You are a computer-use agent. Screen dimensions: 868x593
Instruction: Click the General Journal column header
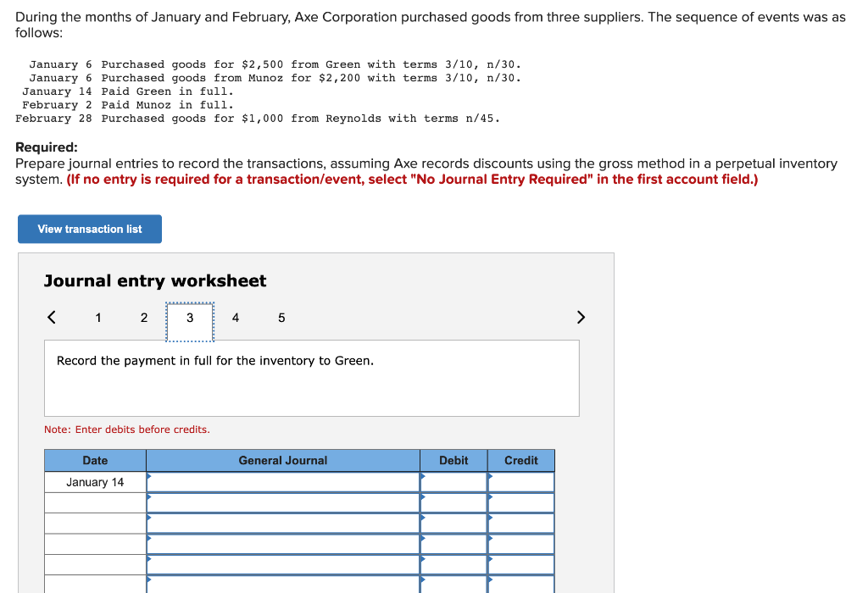[x=283, y=460]
